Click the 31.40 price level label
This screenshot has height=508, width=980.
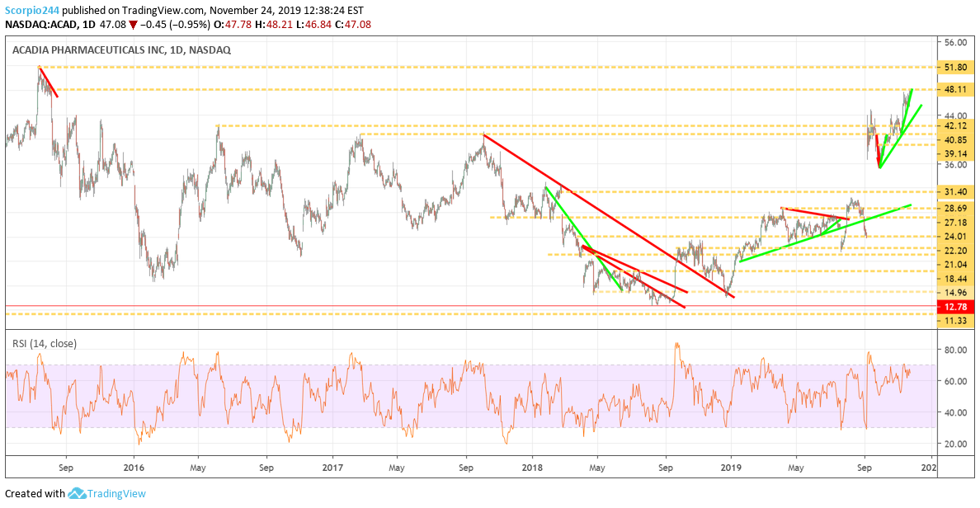pos(955,192)
